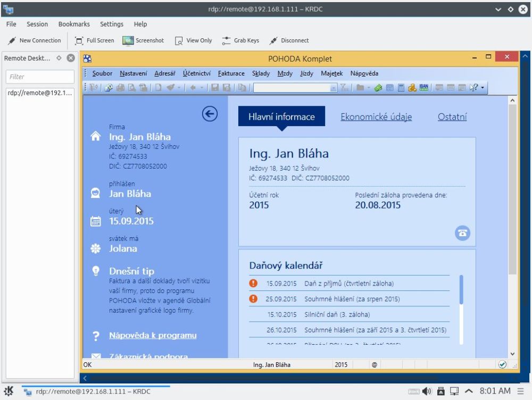Click the filter funnel toolbar icon
The image size is (532, 400).
[344, 88]
